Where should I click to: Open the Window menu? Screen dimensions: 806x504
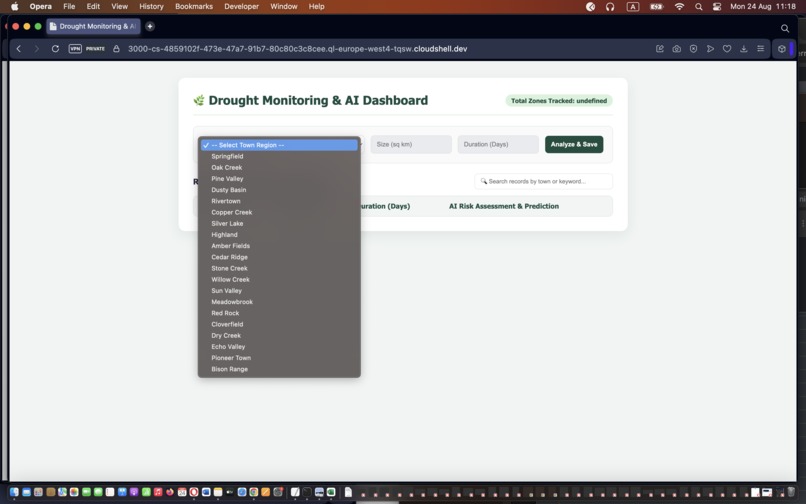284,7
